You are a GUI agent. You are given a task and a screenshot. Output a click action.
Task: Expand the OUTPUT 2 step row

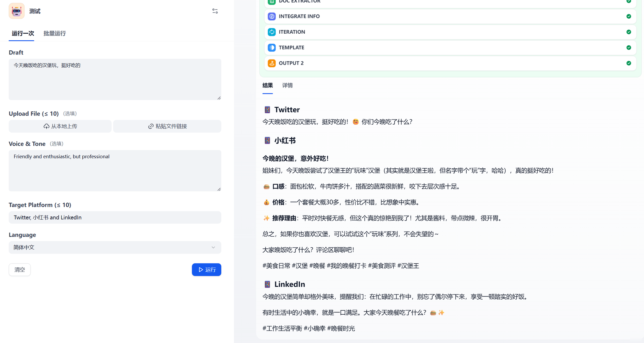point(450,63)
